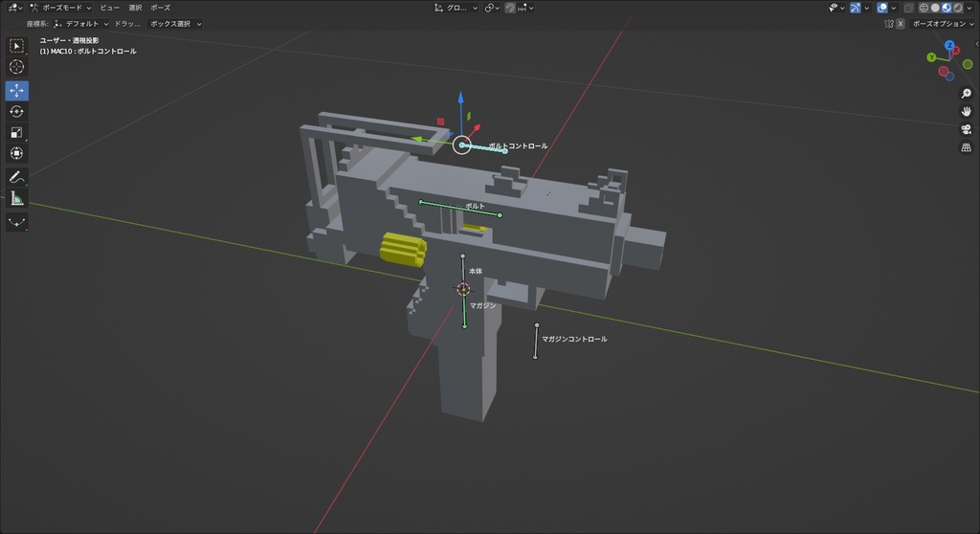Click the zoom view magnifier icon
The width and height of the screenshot is (980, 534).
[967, 93]
